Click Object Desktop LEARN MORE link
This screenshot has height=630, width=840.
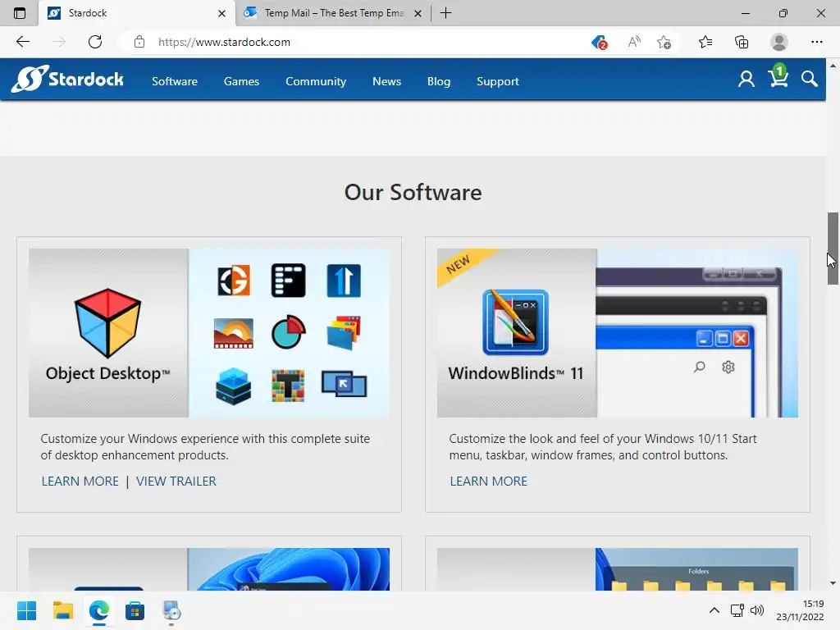[80, 481]
